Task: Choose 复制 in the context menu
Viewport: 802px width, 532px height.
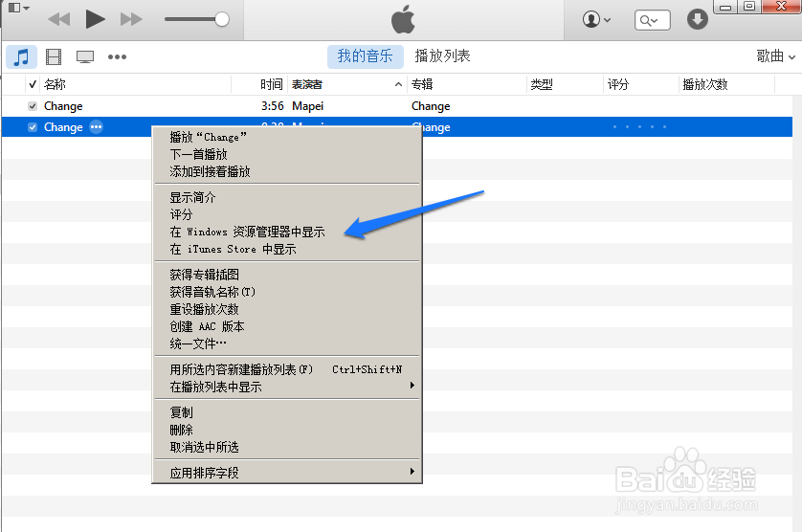Action: click(287, 412)
